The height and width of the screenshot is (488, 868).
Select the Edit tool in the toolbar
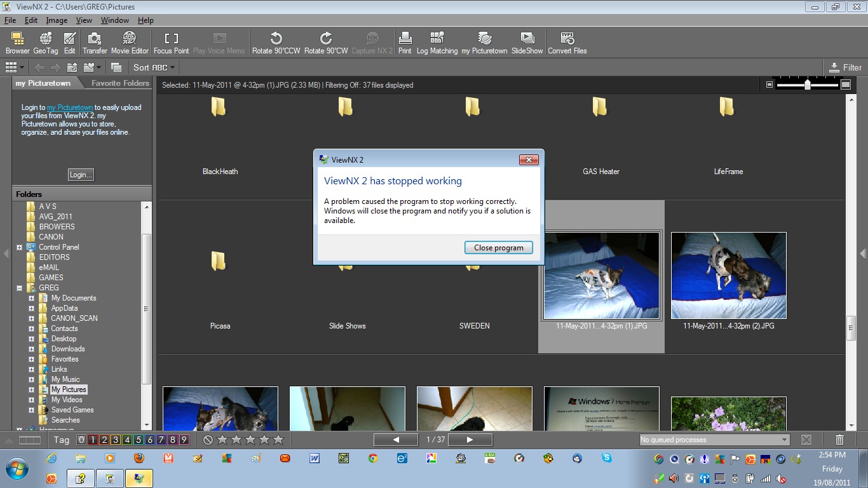[x=69, y=43]
